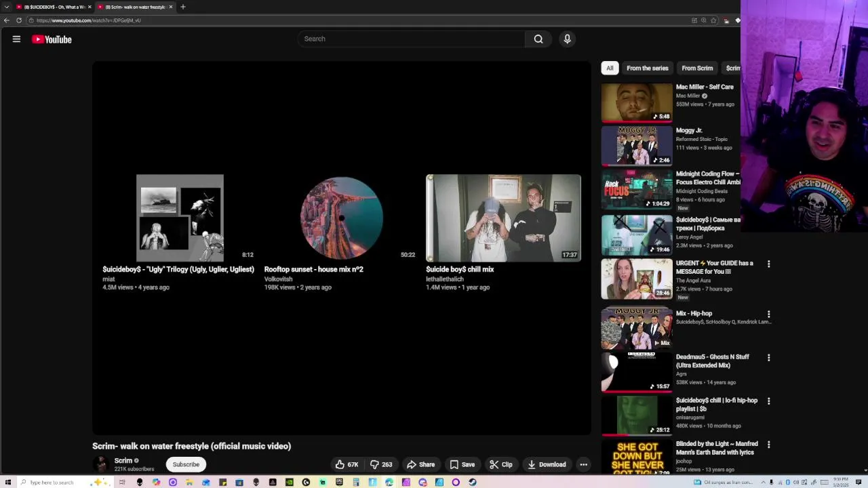The width and height of the screenshot is (868, 488).
Task: Click the video title text
Action: pos(192,446)
